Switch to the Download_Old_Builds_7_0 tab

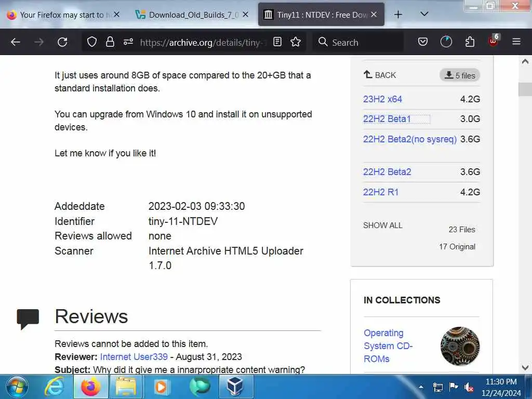[192, 15]
